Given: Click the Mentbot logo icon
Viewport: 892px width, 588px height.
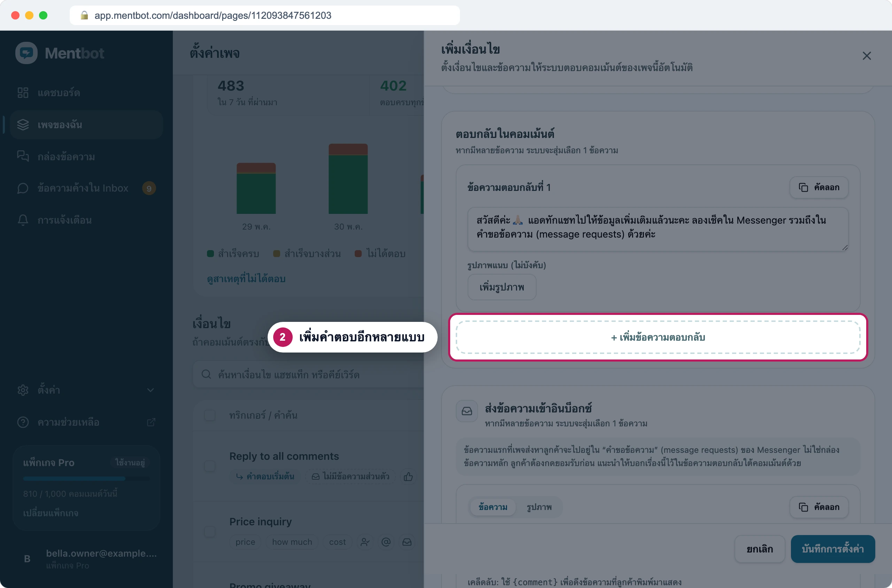Looking at the screenshot, I should click(26, 53).
